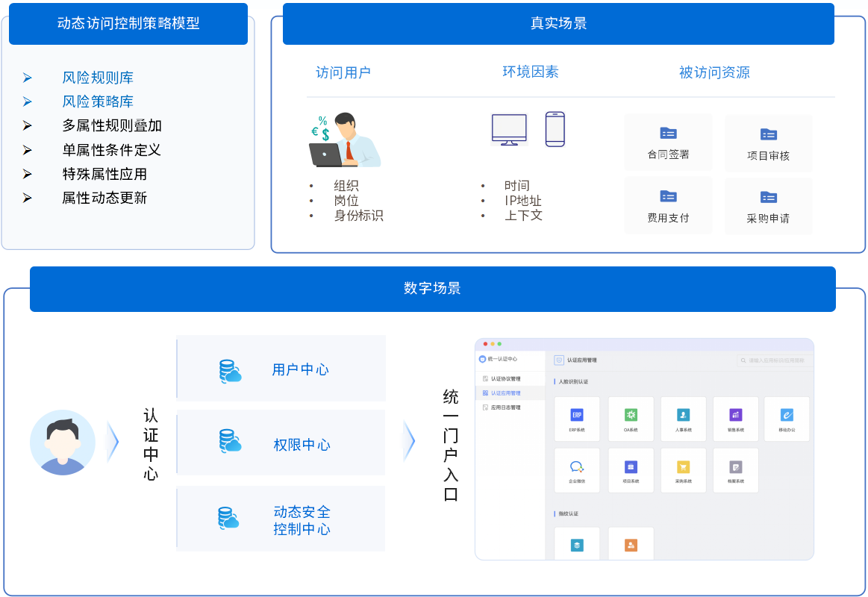Click the yellow 采购系统 cart icon
Viewport: 868px width, 597px height.
[683, 467]
